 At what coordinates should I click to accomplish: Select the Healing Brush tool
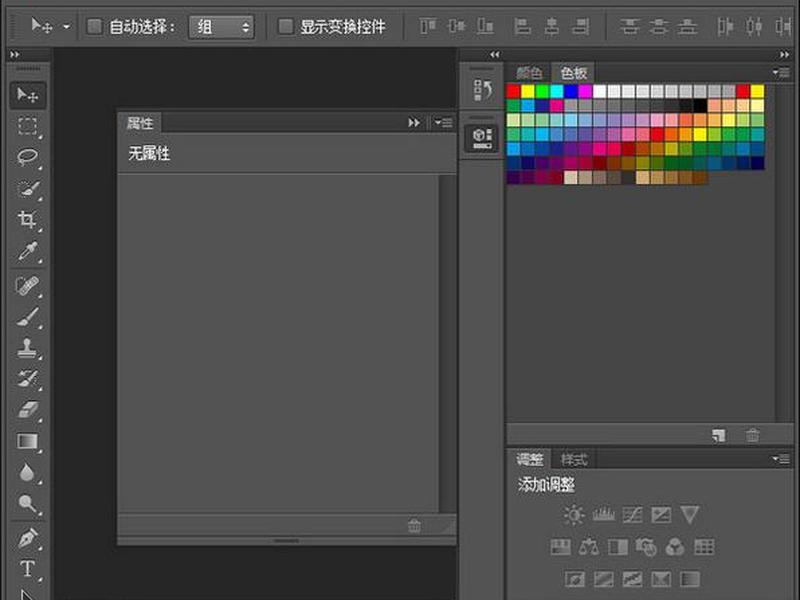pyautogui.click(x=28, y=286)
